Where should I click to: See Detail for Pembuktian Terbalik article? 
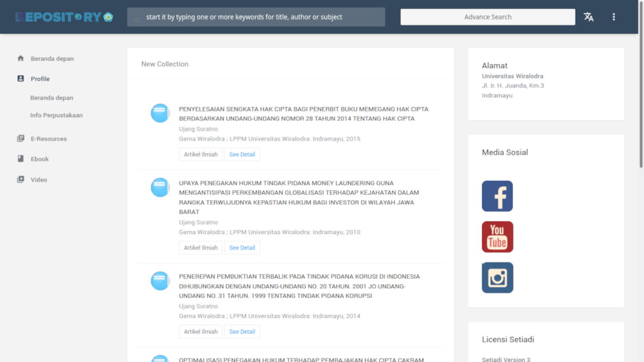tap(242, 332)
